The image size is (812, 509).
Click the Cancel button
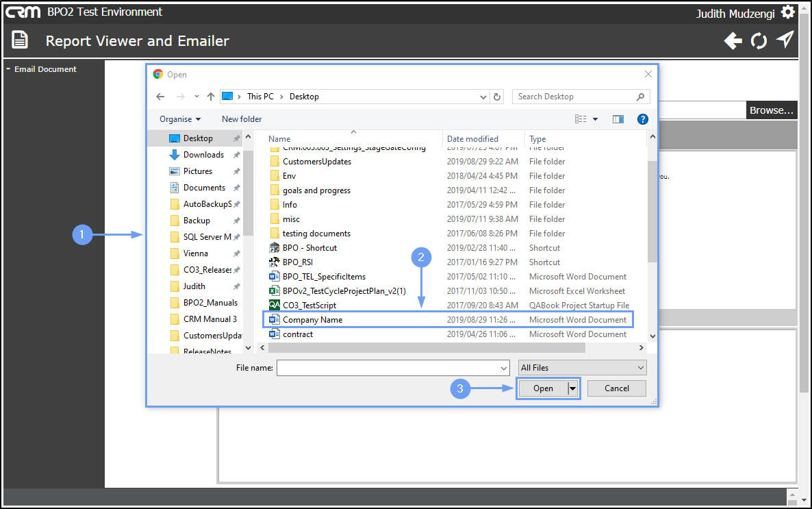(x=617, y=388)
